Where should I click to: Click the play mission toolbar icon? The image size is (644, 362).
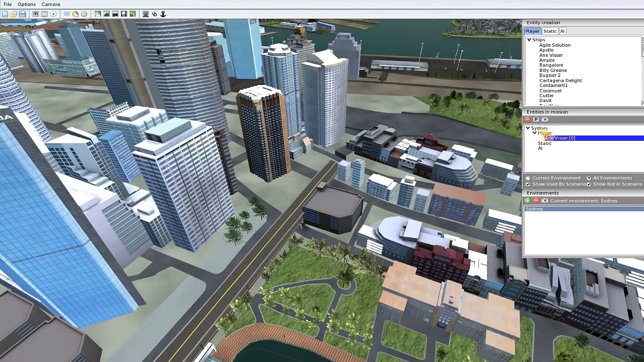coord(53,14)
